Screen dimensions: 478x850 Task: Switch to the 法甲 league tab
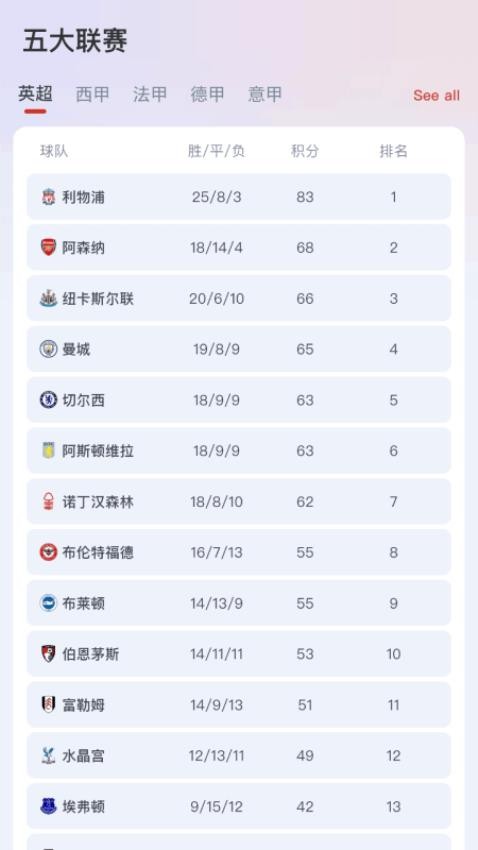click(150, 94)
